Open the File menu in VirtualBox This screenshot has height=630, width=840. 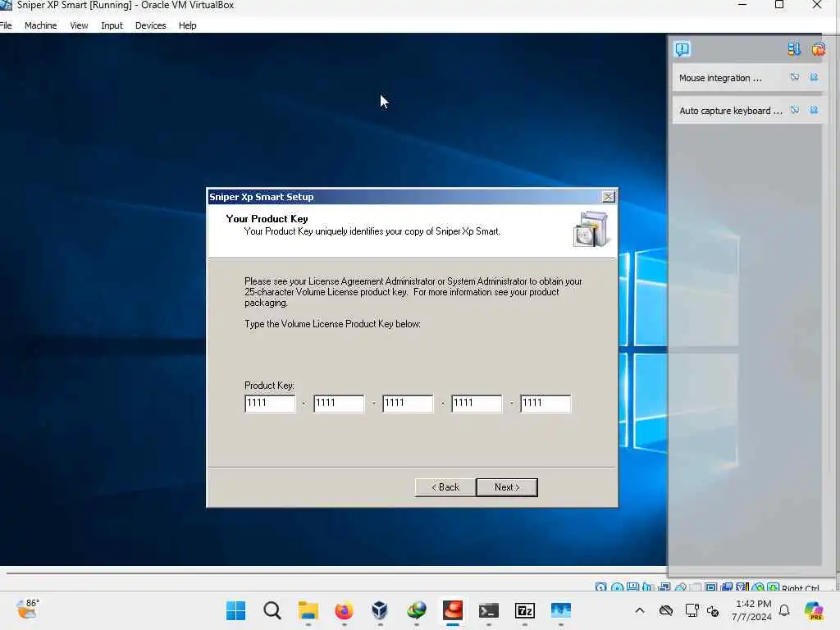pos(6,25)
